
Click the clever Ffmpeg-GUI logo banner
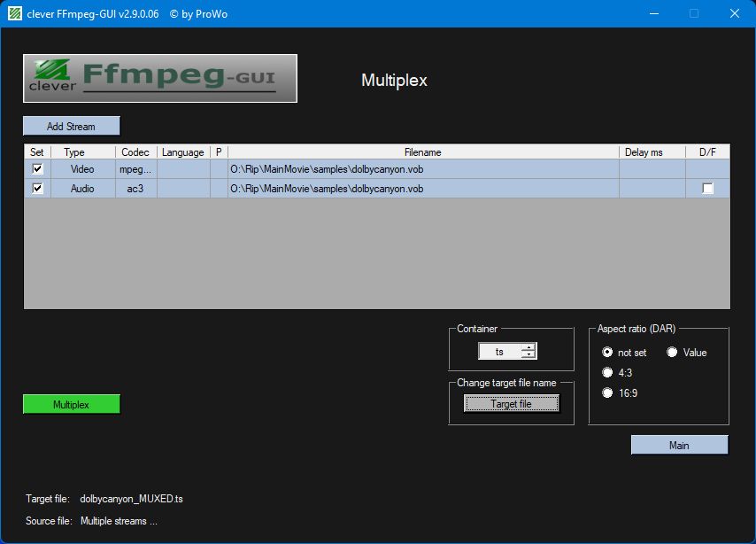pos(160,78)
